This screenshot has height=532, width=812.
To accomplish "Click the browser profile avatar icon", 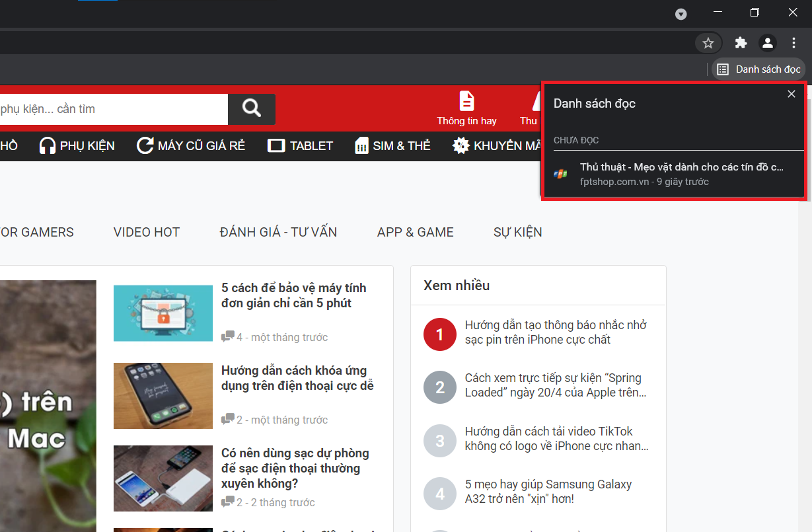I will tap(767, 42).
